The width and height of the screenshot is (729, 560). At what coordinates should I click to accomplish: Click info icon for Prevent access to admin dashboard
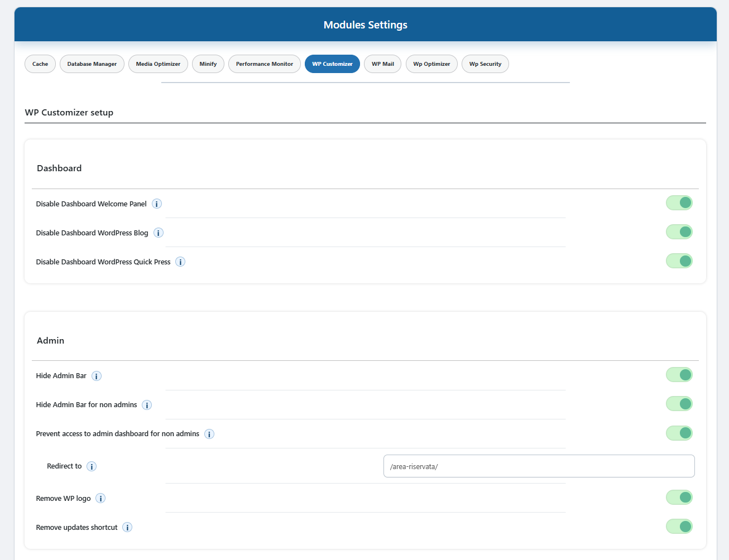[209, 434]
